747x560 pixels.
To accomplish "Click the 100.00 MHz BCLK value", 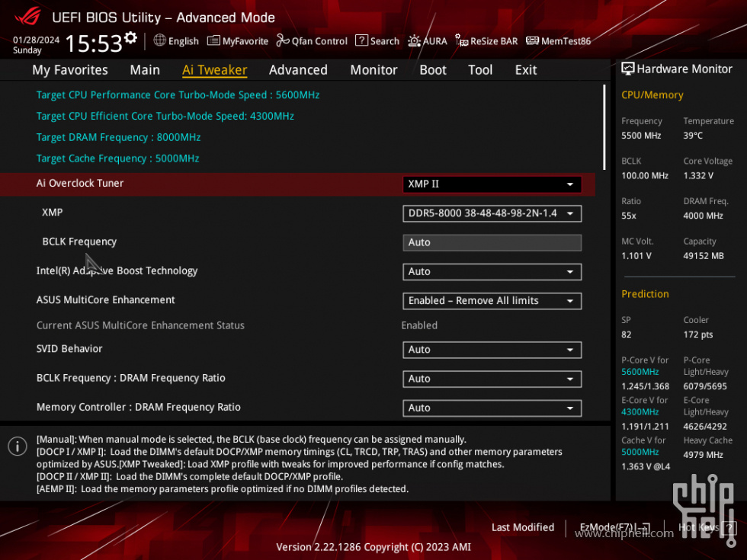I will coord(645,176).
